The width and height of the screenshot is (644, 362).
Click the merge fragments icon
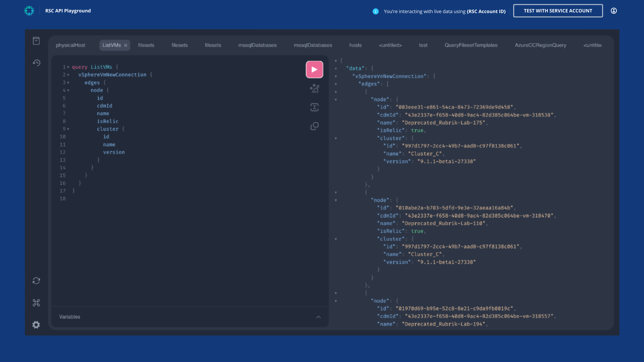pyautogui.click(x=314, y=107)
